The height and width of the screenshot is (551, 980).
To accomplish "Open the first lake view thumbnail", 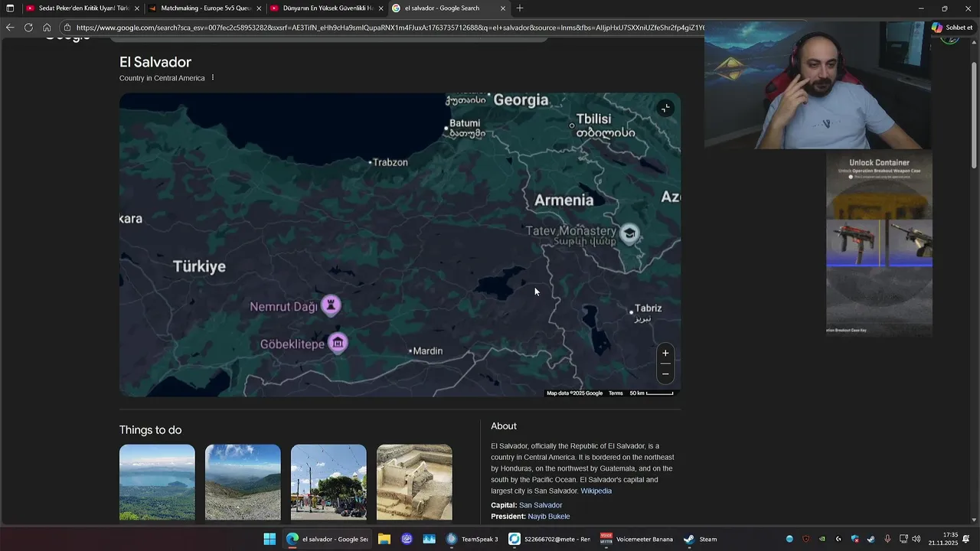I will [x=157, y=482].
